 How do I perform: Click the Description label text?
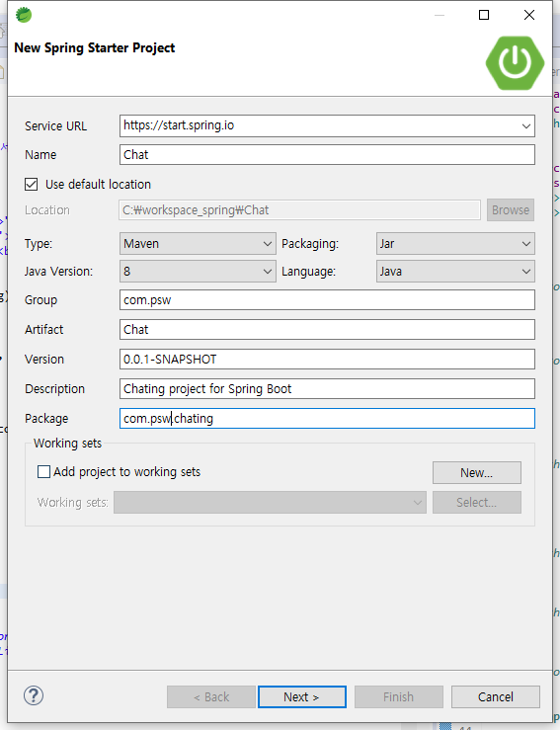[55, 389]
